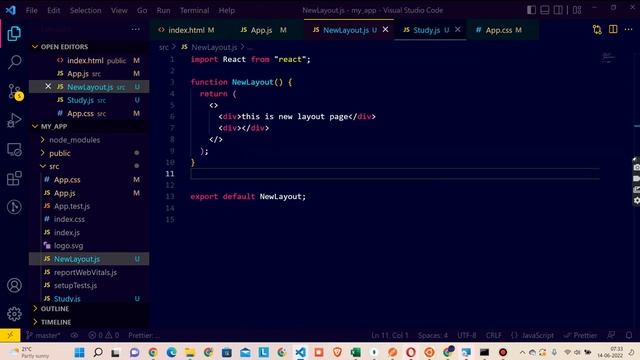The image size is (640, 360).
Task: Click the remote window indicator in status bar
Action: tap(10, 336)
